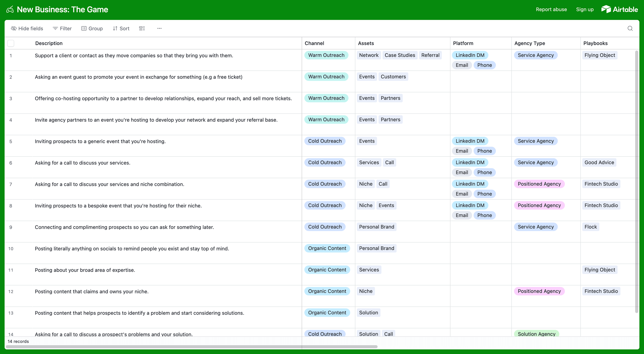This screenshot has height=354, width=644.
Task: Click the Agency Type column header
Action: coord(529,43)
